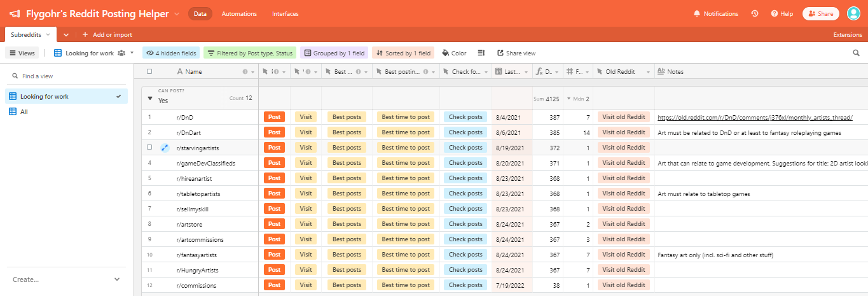Viewport: 868px width, 296px height.
Task: Switch to Automations tab
Action: (x=239, y=13)
